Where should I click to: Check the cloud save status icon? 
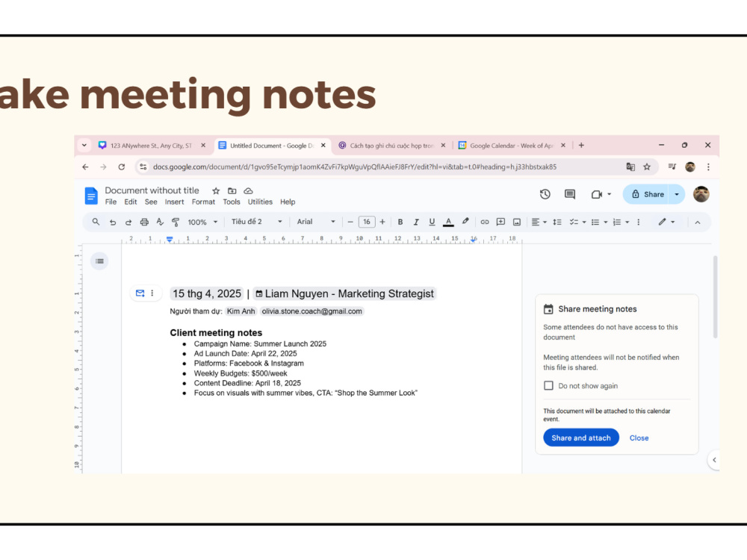pyautogui.click(x=248, y=191)
